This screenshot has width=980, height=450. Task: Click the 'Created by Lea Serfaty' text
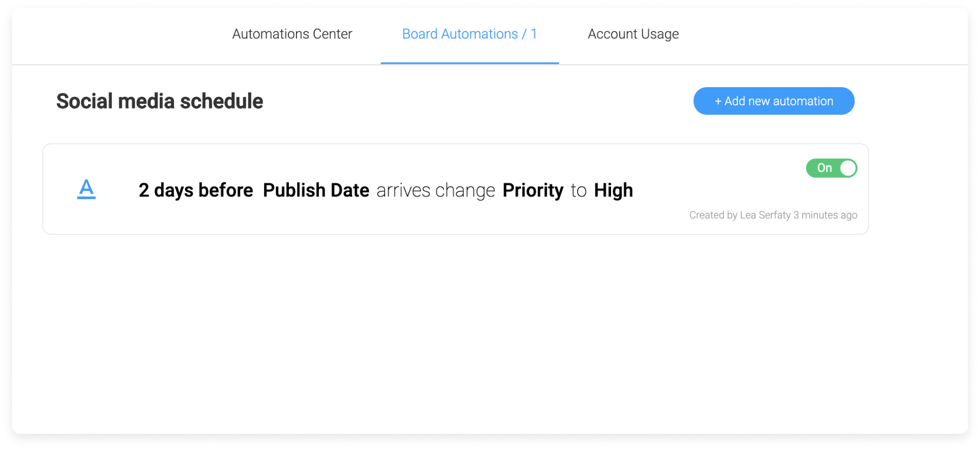[x=740, y=215]
